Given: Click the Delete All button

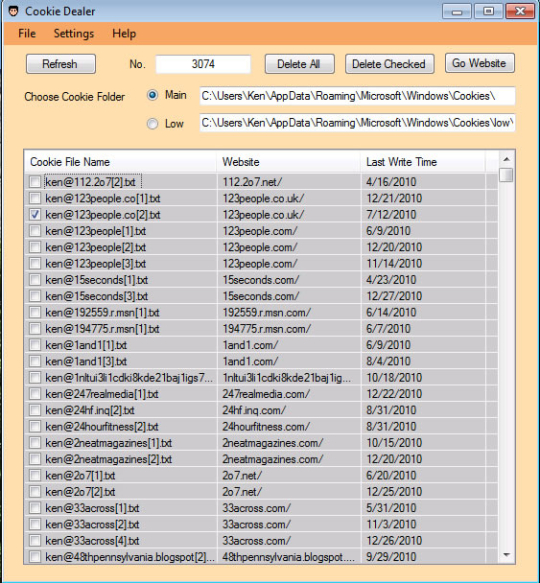Looking at the screenshot, I should pyautogui.click(x=299, y=64).
